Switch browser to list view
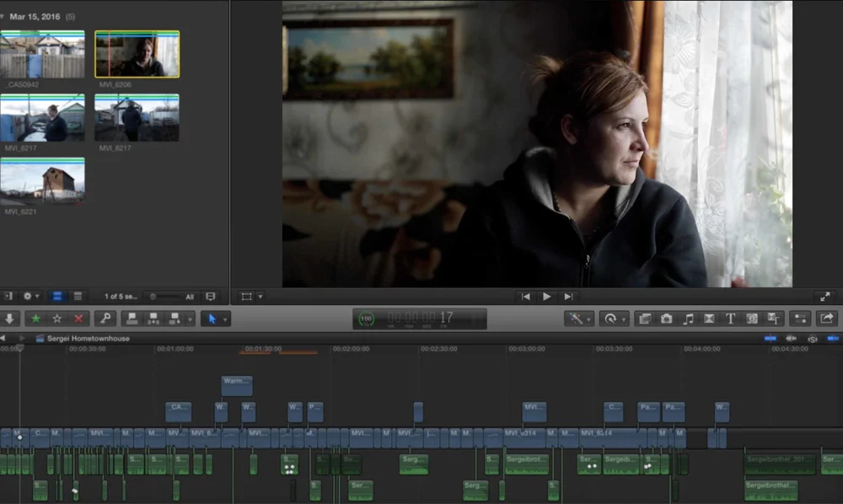This screenshot has width=843, height=504. 78,296
